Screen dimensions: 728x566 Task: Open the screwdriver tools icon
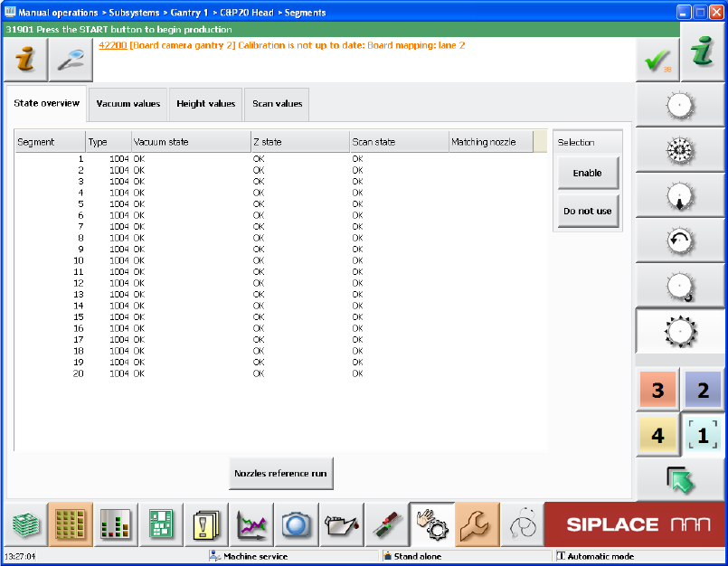click(386, 524)
